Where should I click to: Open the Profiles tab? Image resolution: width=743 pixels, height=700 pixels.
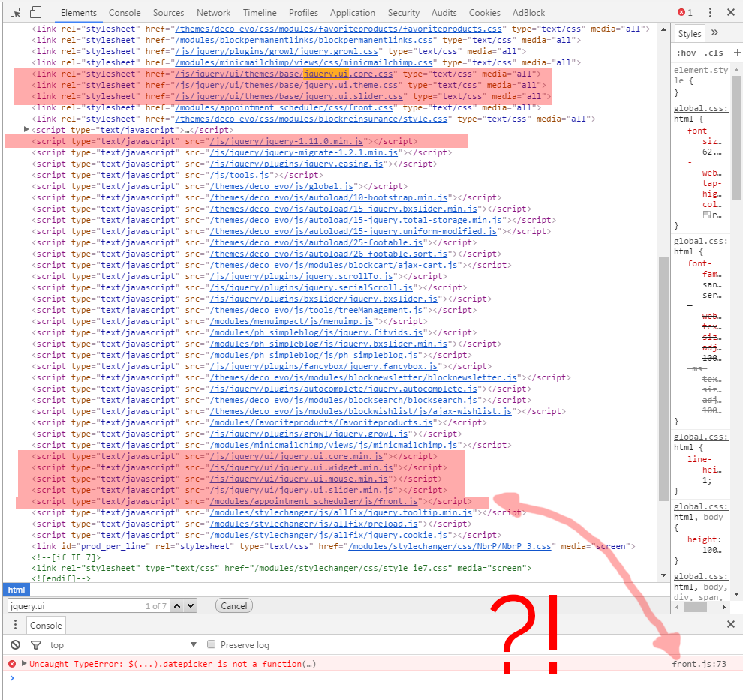tap(303, 13)
